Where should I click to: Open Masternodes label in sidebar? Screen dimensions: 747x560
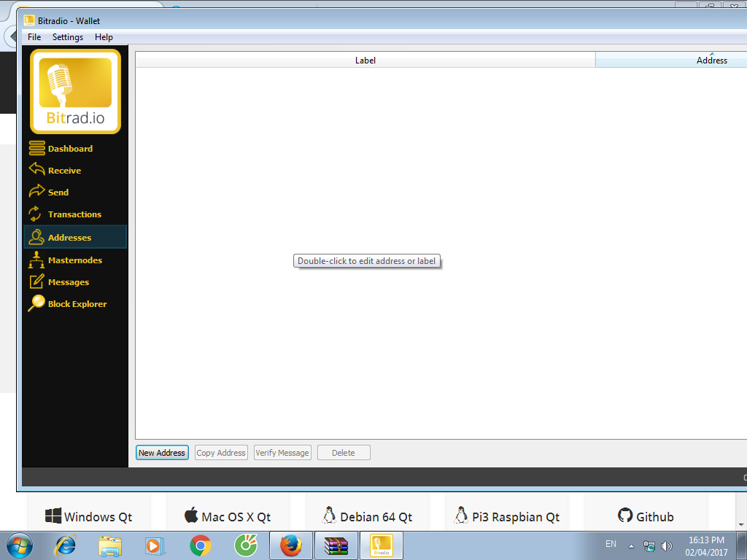(x=75, y=260)
